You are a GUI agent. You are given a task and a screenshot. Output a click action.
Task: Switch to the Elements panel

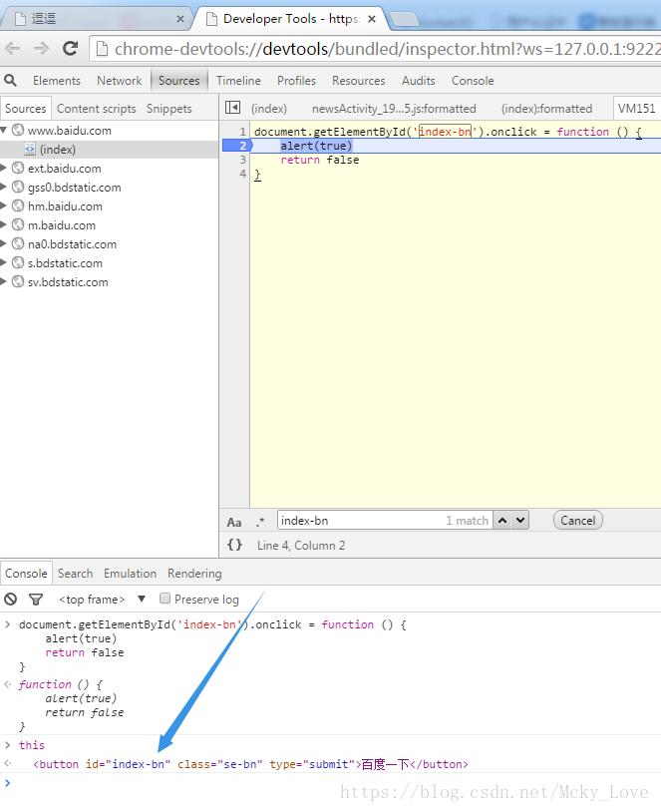point(57,81)
